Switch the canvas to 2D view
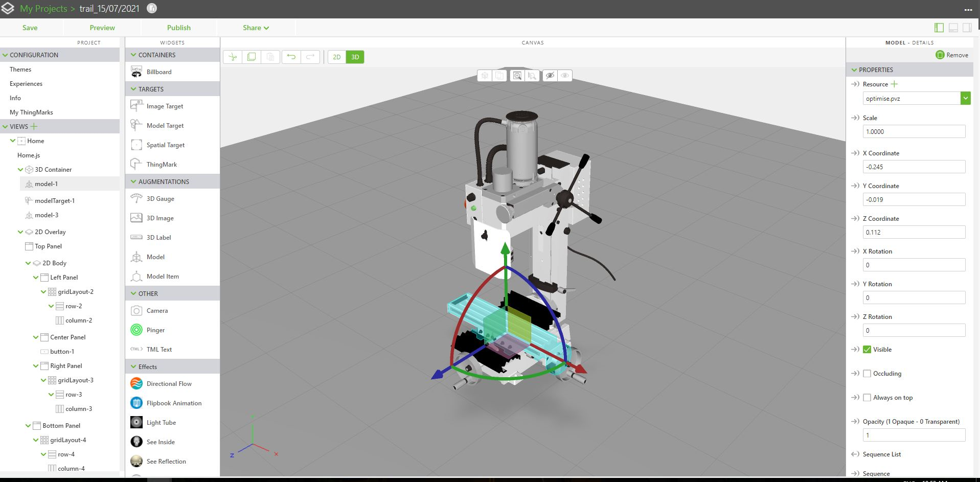The image size is (980, 482). (336, 57)
